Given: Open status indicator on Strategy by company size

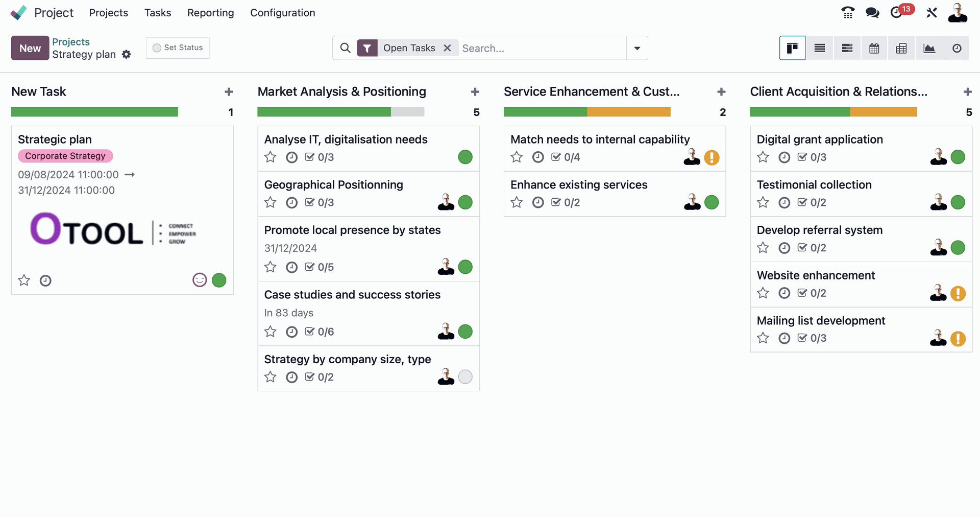Looking at the screenshot, I should pyautogui.click(x=465, y=377).
